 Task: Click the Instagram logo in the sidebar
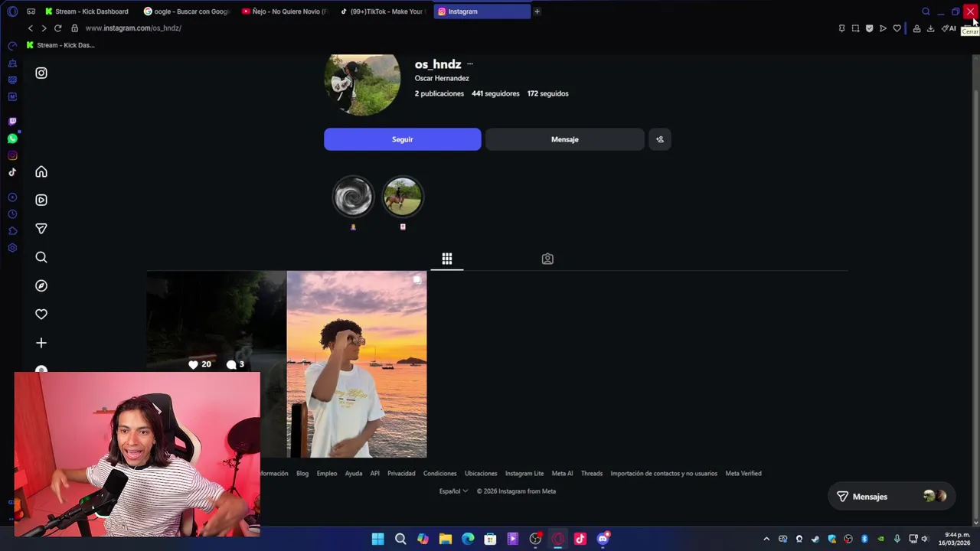click(x=41, y=73)
